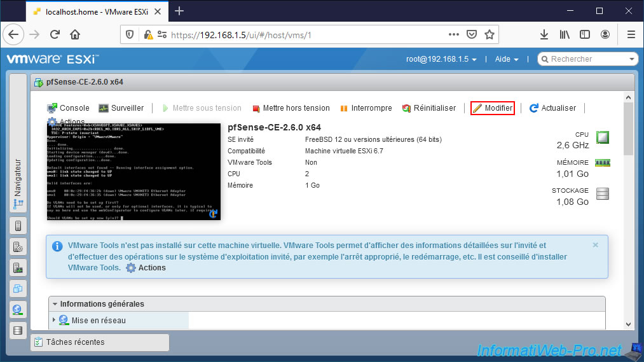Screen dimensions: 644x362
Task: Click the STOCKAGE usage icon
Action: click(x=603, y=193)
